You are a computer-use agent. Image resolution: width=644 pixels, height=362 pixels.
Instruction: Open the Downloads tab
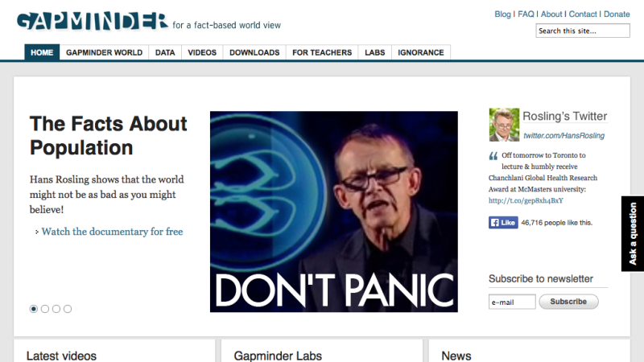point(254,52)
